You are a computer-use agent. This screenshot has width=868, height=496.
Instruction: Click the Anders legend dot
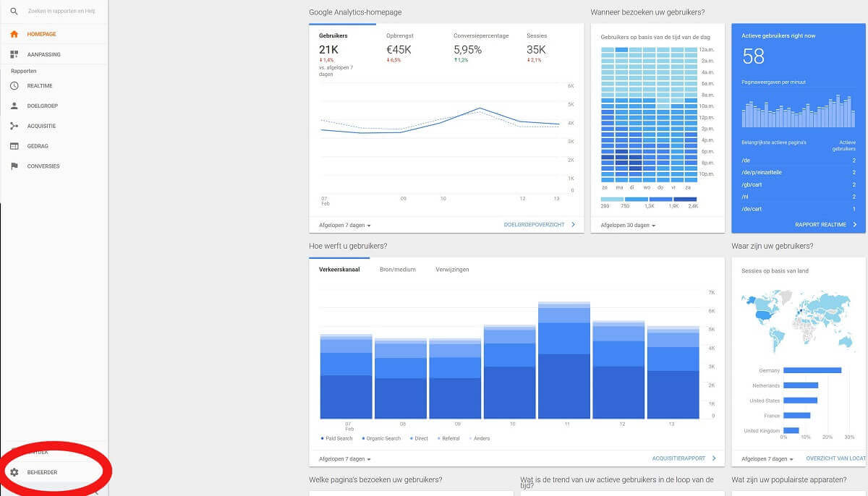tap(470, 438)
